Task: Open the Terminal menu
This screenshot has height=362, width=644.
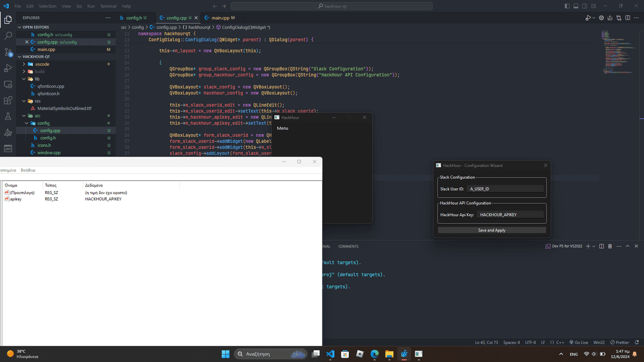Action: (108, 6)
